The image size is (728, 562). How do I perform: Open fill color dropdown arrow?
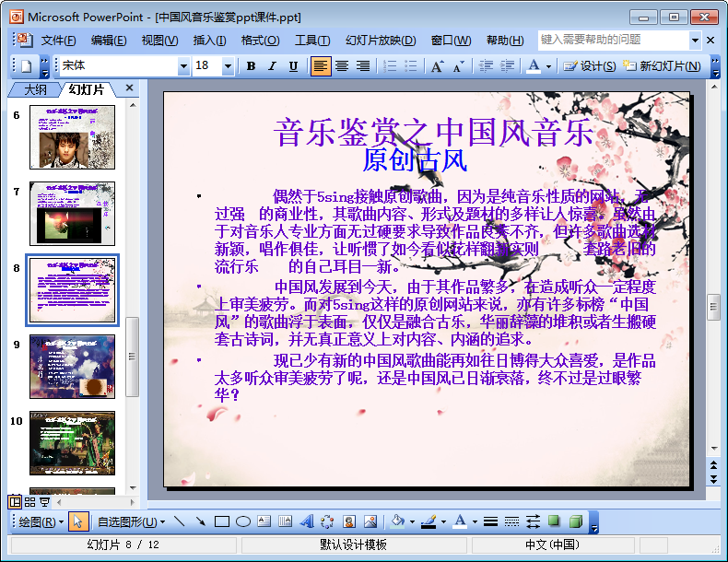(x=412, y=522)
